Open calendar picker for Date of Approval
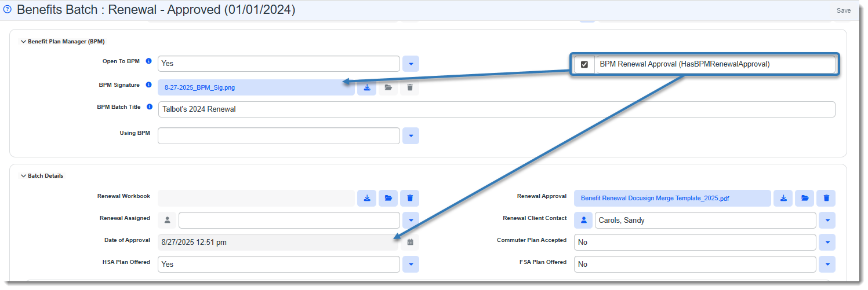868x290 pixels. coord(410,242)
